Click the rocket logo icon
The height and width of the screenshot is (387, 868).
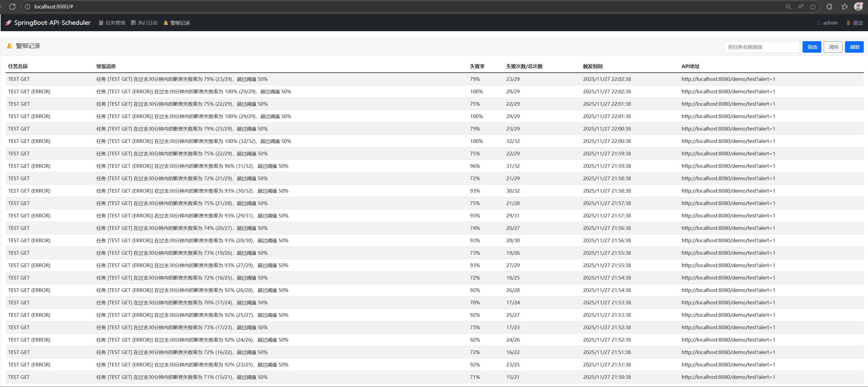pyautogui.click(x=8, y=23)
